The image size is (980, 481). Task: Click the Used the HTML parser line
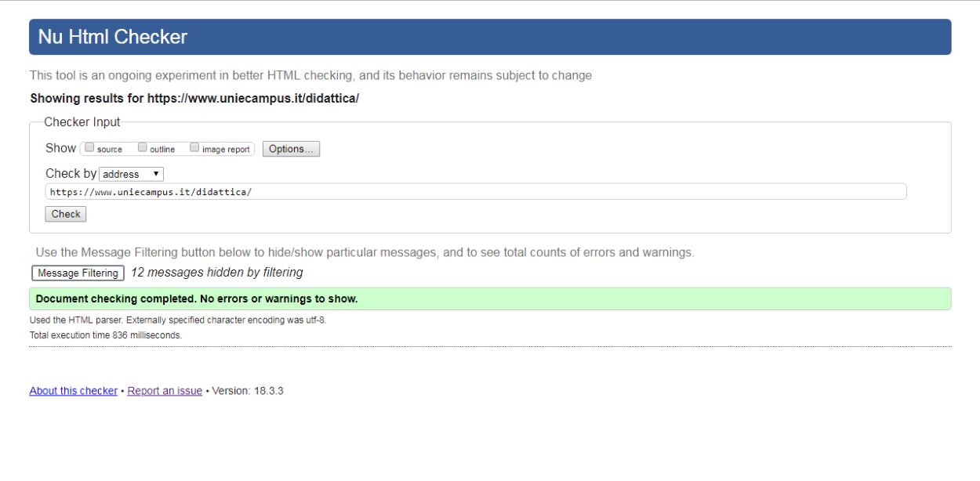pyautogui.click(x=177, y=320)
